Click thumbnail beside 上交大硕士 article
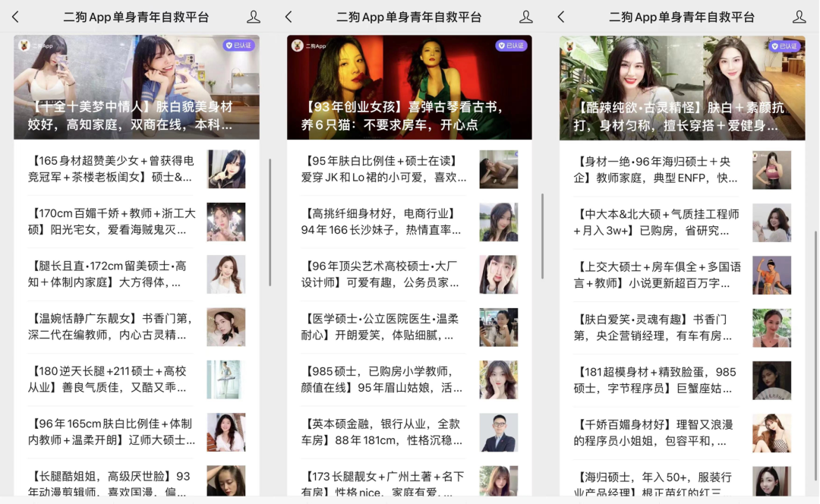Image resolution: width=820 pixels, height=504 pixels. [771, 275]
